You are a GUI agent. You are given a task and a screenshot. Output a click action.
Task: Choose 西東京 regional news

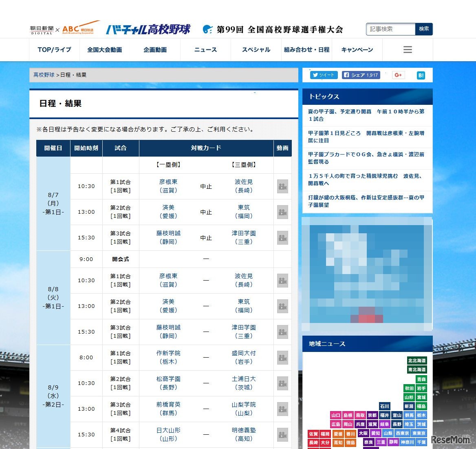coord(402,433)
